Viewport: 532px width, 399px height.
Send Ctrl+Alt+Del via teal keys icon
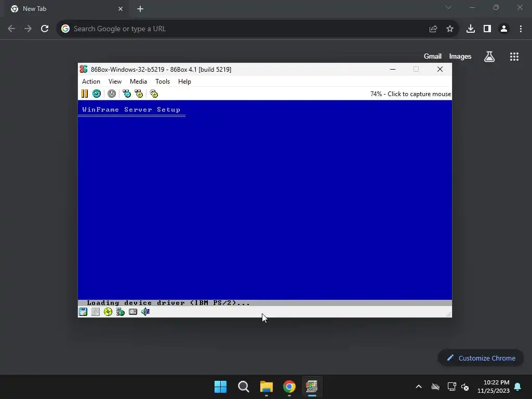coord(127,94)
